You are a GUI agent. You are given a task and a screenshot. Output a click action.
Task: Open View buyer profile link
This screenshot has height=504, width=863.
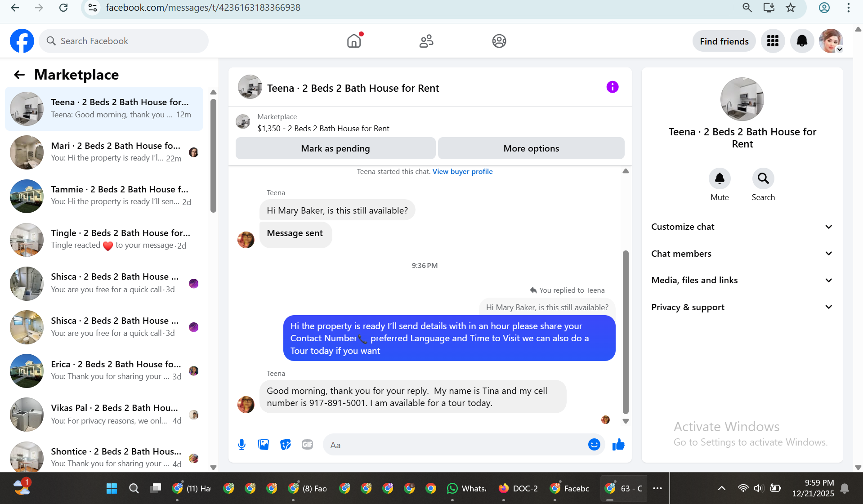tap(462, 172)
